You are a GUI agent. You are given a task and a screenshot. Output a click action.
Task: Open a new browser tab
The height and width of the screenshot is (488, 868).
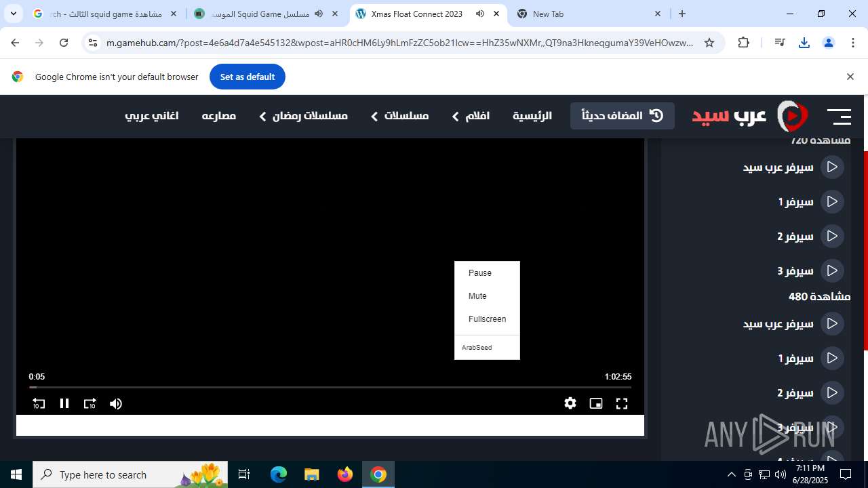point(682,14)
